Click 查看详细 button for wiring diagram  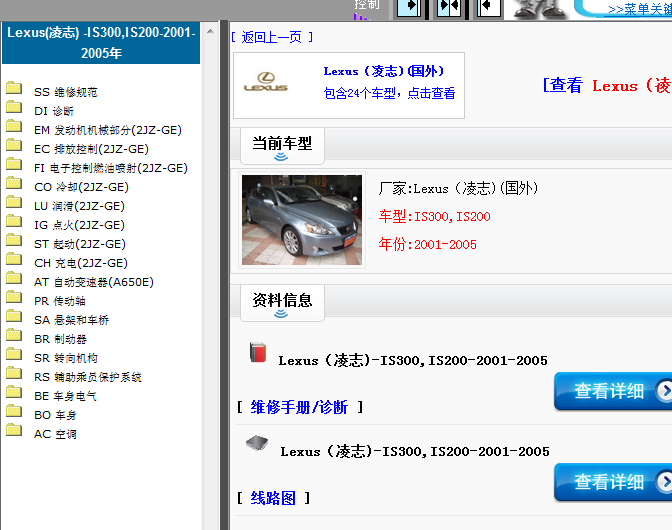[x=613, y=482]
